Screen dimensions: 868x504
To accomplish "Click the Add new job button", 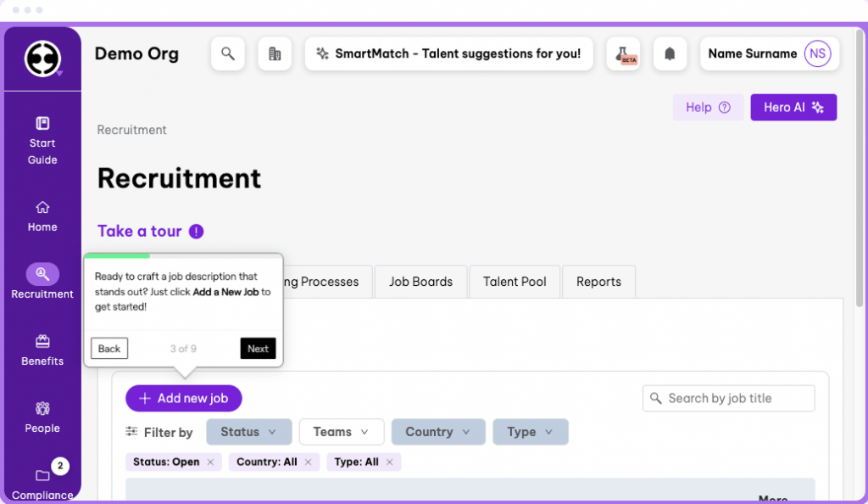I will coord(184,398).
